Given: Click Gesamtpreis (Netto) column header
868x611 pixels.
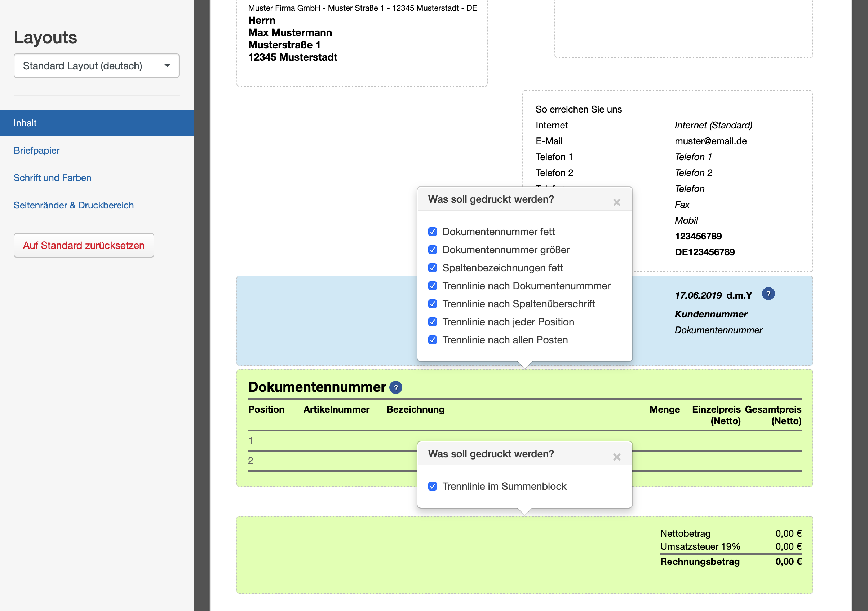Looking at the screenshot, I should pyautogui.click(x=773, y=415).
